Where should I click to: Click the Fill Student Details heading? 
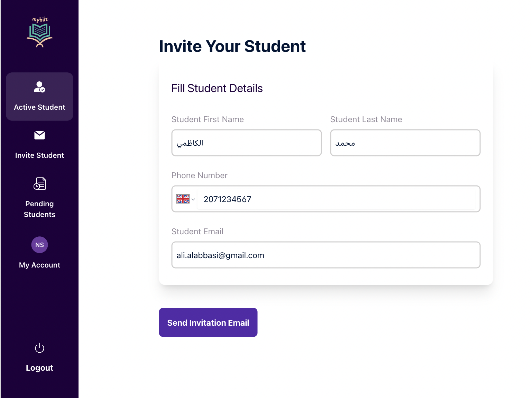pyautogui.click(x=217, y=88)
